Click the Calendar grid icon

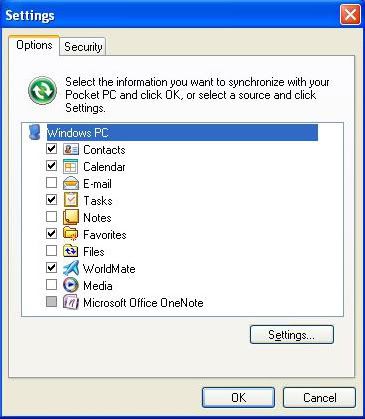[71, 166]
